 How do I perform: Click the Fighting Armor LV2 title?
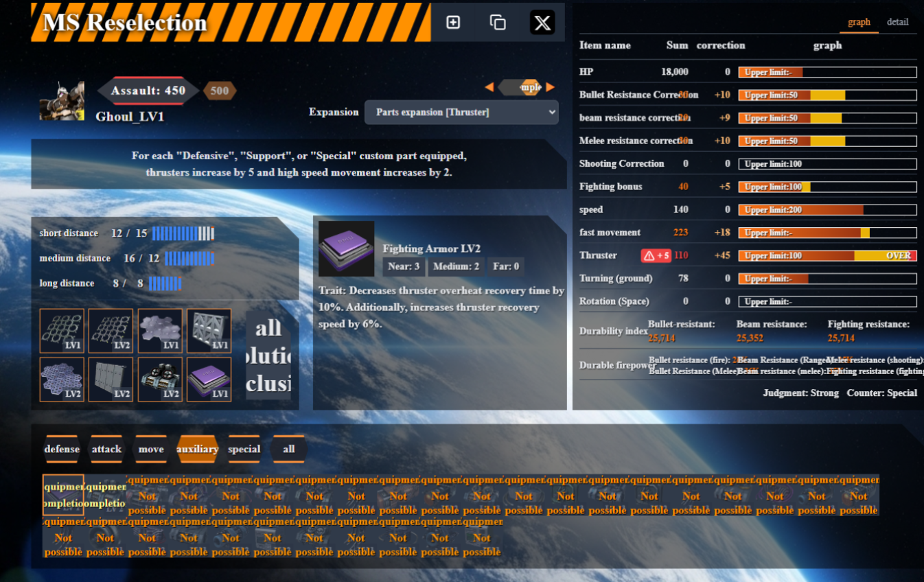[x=432, y=248]
